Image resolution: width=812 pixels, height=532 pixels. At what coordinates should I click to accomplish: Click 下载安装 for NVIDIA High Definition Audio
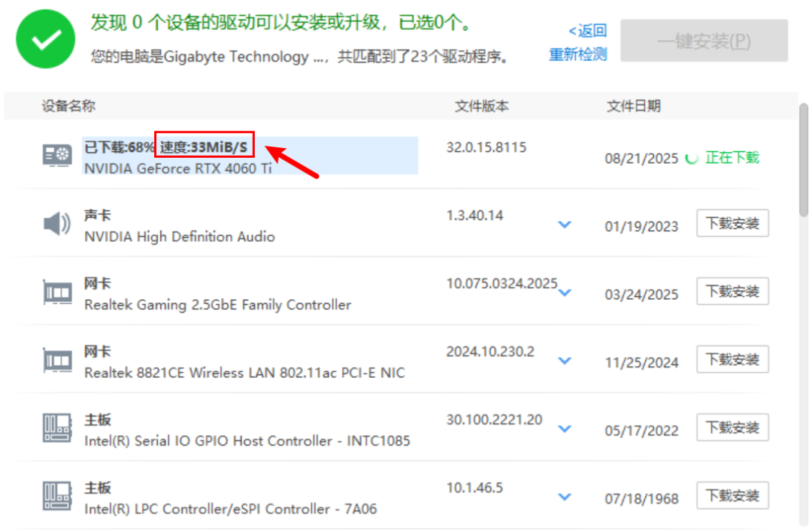pyautogui.click(x=733, y=224)
